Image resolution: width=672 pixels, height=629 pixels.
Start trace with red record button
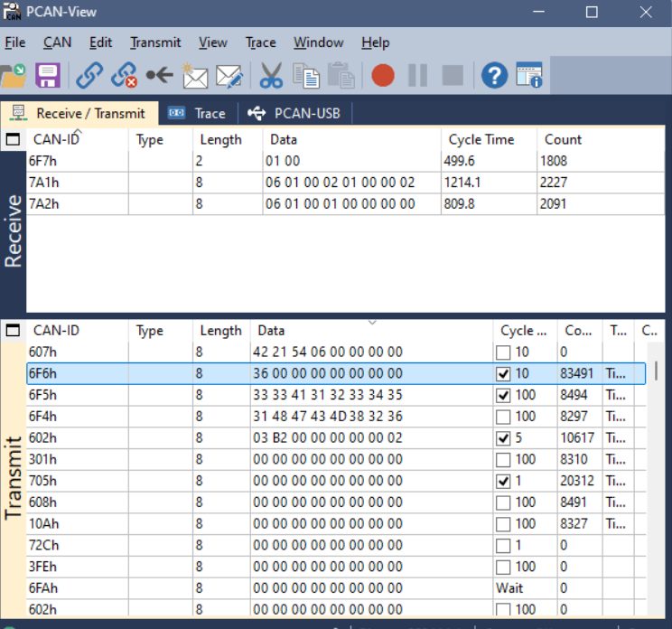coord(383,75)
